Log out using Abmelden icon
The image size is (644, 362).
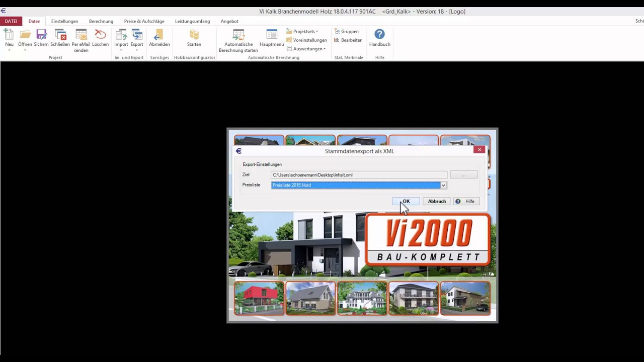tap(159, 35)
